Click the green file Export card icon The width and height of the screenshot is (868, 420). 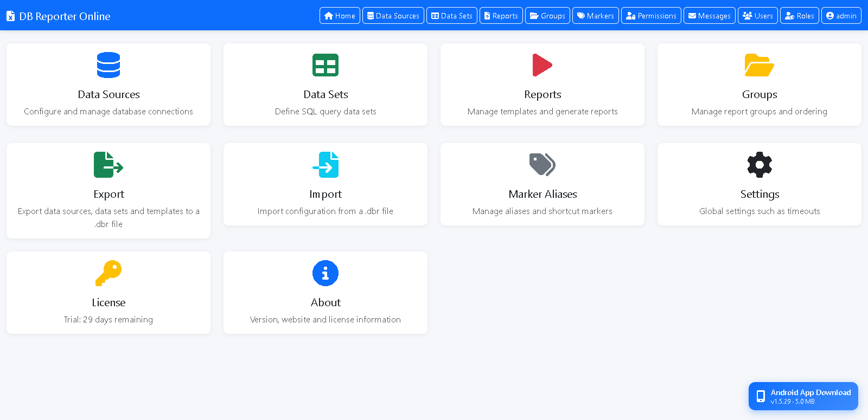108,165
